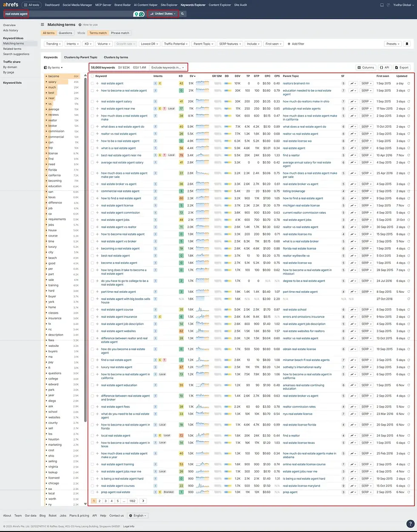
Task: Select the checkbox for 'real estate agent course'
Action: [92, 309]
